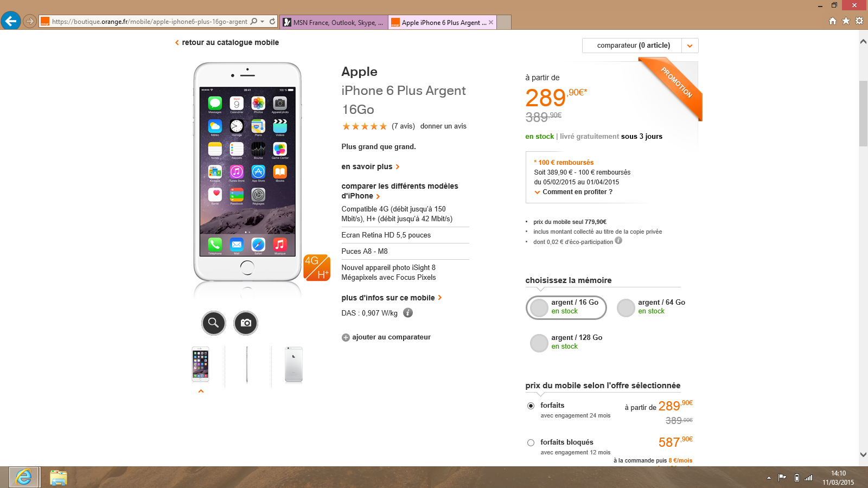Screen dimensions: 868x488
Task: Click 'donner un avis' link
Action: pyautogui.click(x=443, y=126)
